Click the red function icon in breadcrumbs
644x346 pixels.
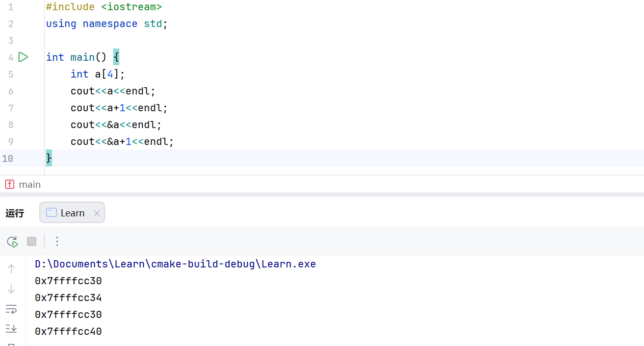pos(9,184)
